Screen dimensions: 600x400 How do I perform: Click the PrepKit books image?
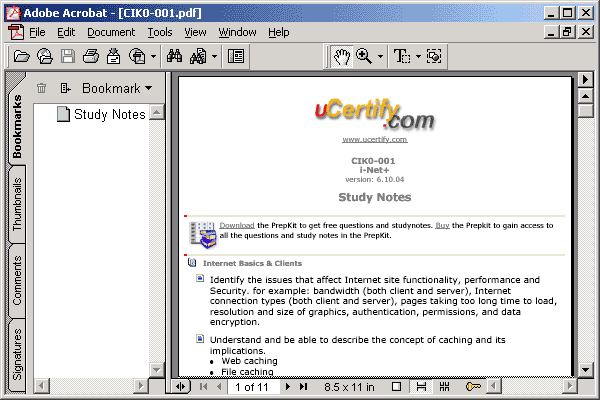pos(203,235)
